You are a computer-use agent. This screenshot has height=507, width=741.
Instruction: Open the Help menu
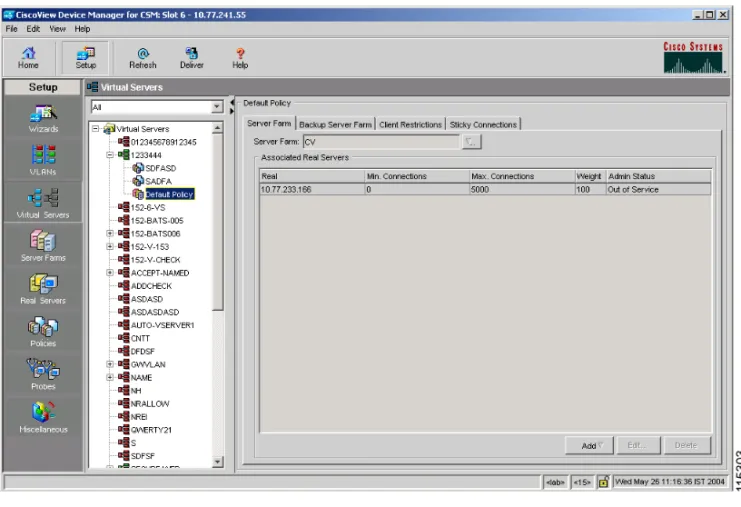coord(82,29)
